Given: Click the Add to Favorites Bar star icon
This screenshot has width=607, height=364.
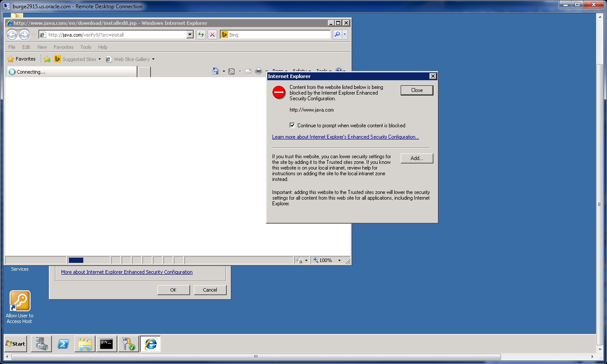Looking at the screenshot, I should coord(47,59).
